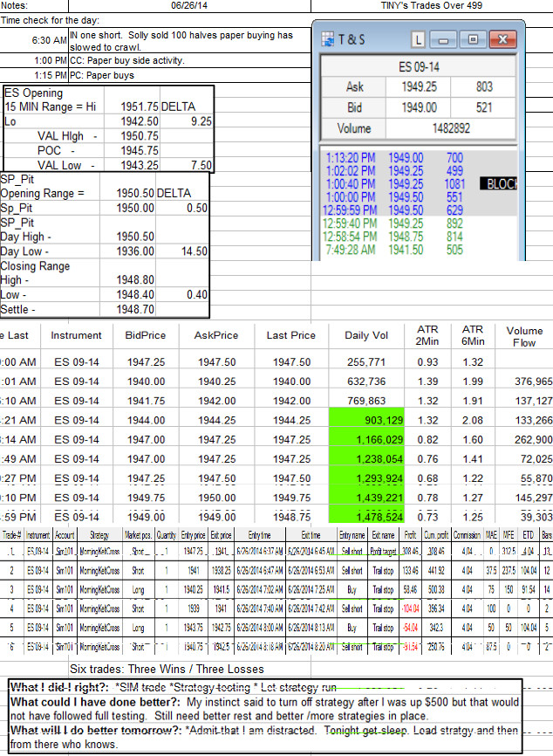Click the L button in T & S window
Viewport: 553px width, 756px height.
point(418,39)
